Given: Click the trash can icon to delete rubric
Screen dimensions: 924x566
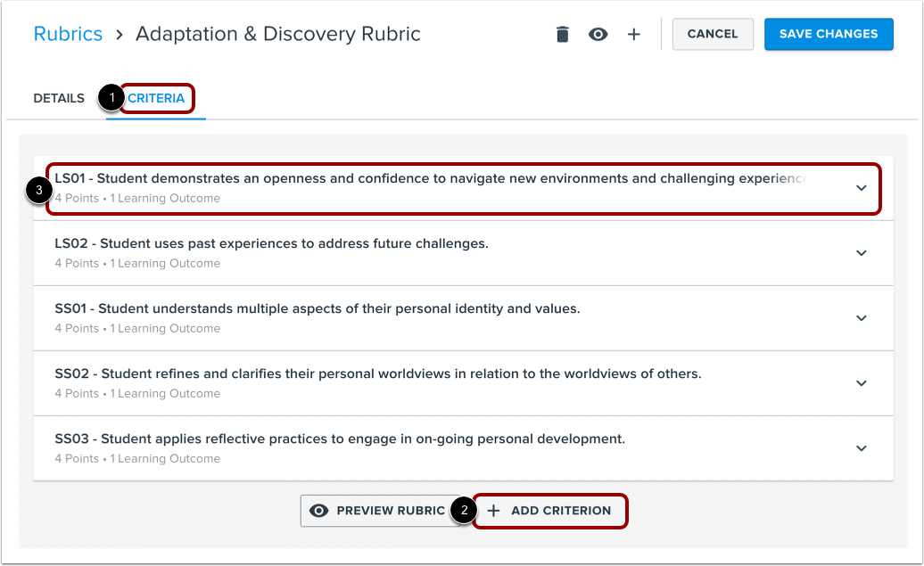Looking at the screenshot, I should pos(563,34).
